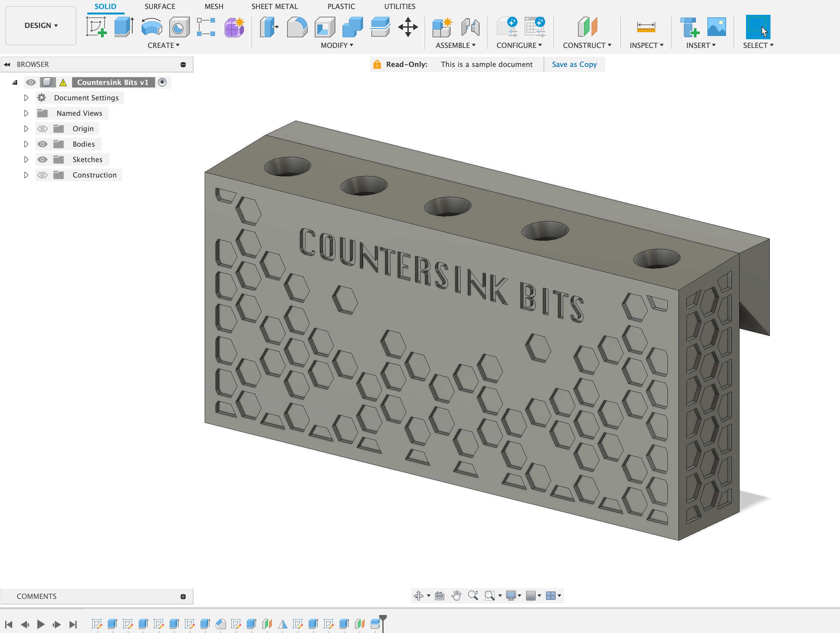840x633 pixels.
Task: Switch to the SURFACE tab
Action: coord(160,6)
